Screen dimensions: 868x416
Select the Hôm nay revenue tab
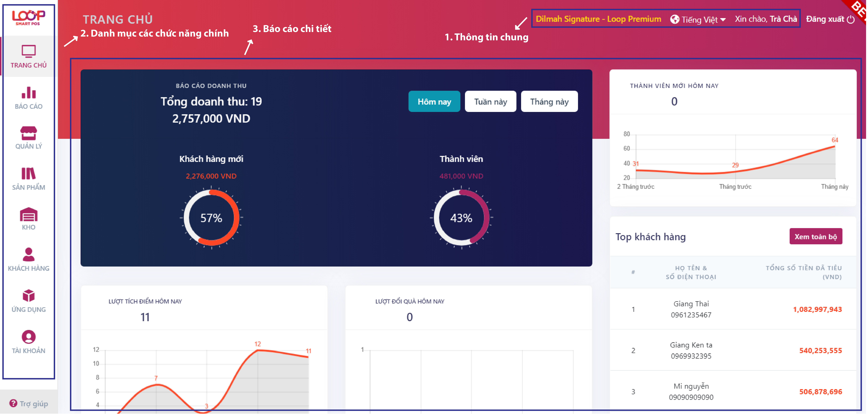point(434,101)
